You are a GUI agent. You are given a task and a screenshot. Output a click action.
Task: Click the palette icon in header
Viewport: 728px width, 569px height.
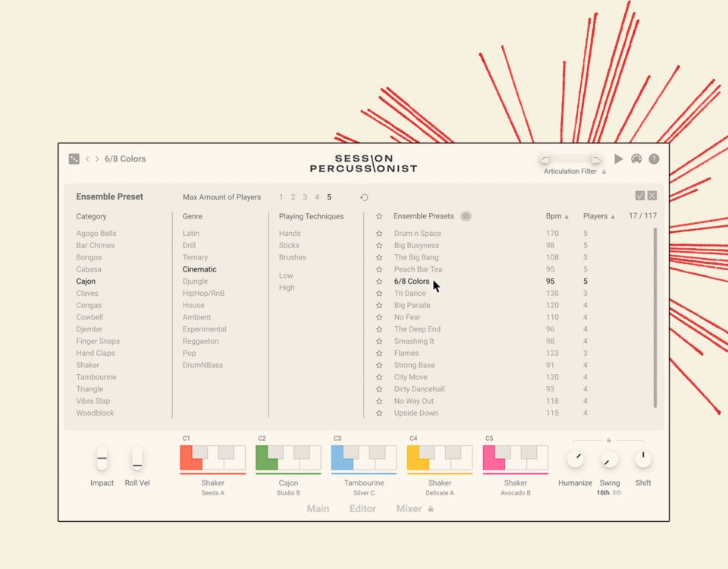(x=636, y=159)
